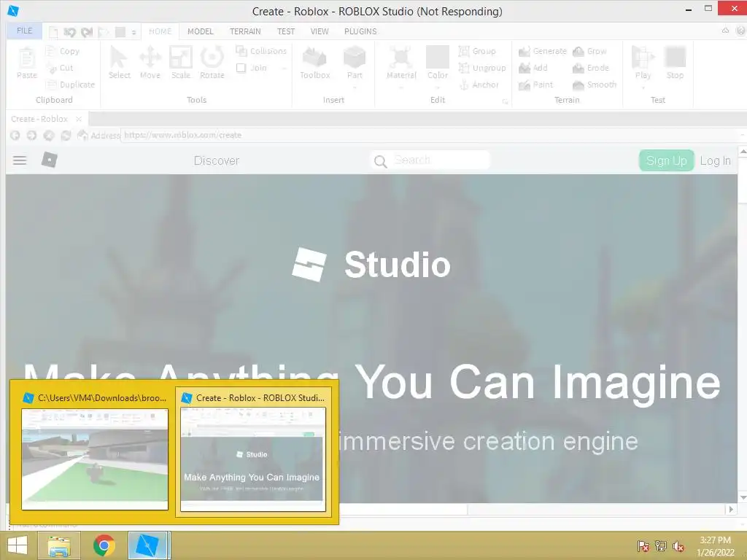Image resolution: width=747 pixels, height=560 pixels.
Task: Click the muted volume tray icon
Action: [678, 546]
